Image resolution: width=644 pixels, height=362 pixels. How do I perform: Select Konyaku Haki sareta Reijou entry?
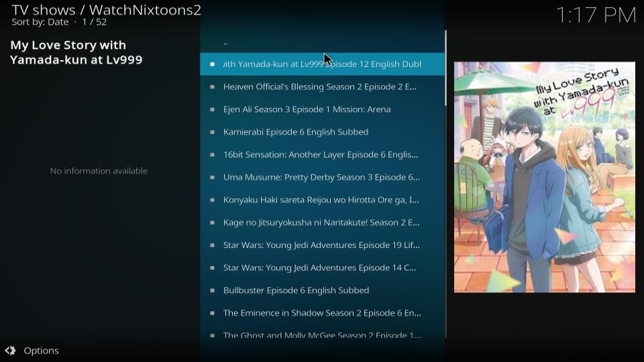tap(322, 200)
